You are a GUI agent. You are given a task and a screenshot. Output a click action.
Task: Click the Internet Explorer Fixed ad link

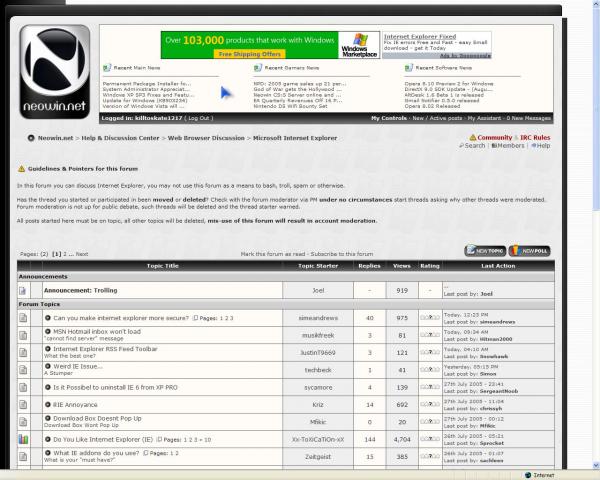coord(420,36)
